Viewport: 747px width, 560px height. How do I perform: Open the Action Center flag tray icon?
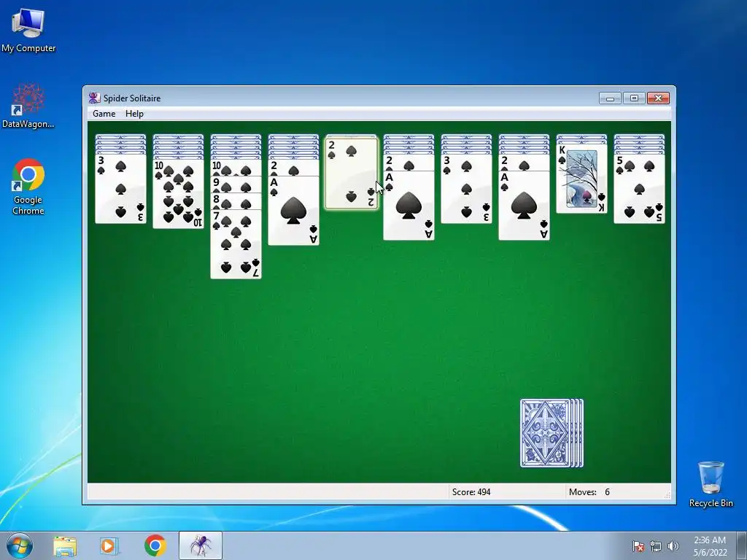click(x=638, y=546)
